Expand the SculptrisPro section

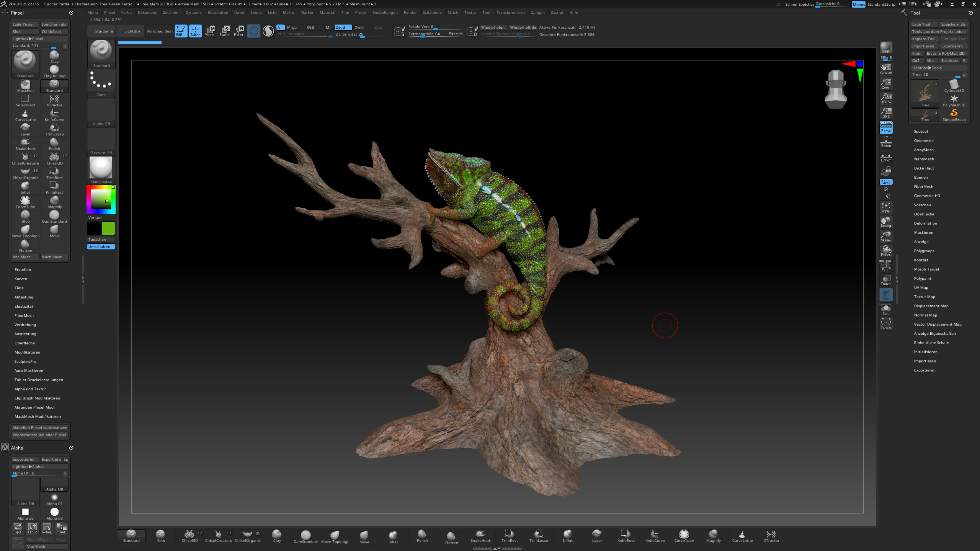click(25, 361)
